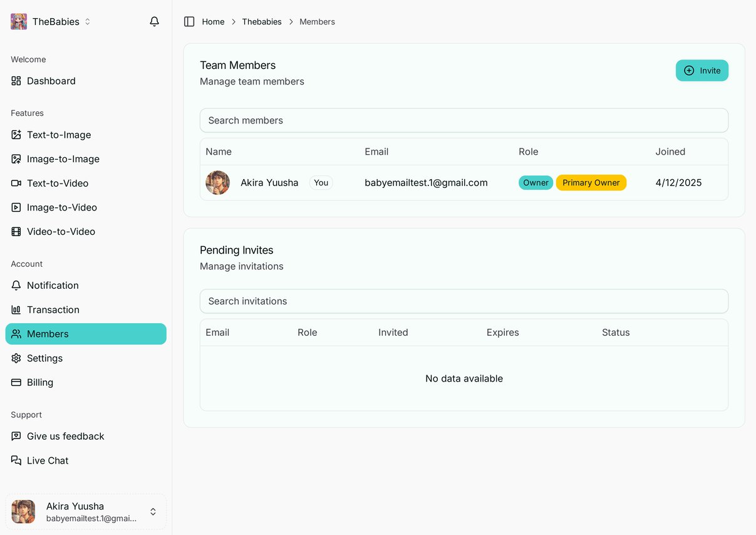Open the Thebabies breadcrumb item
The image size is (756, 535).
(262, 21)
